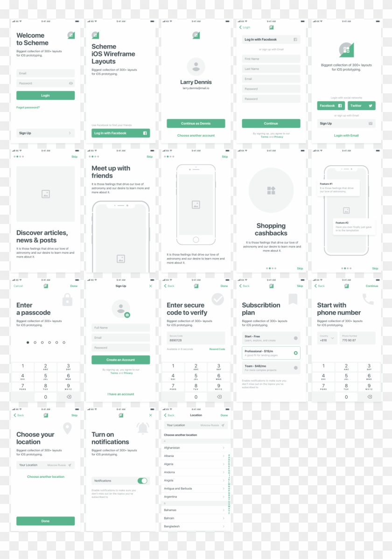
Task: Tap Done in the Location navigation bar
Action: tap(224, 415)
